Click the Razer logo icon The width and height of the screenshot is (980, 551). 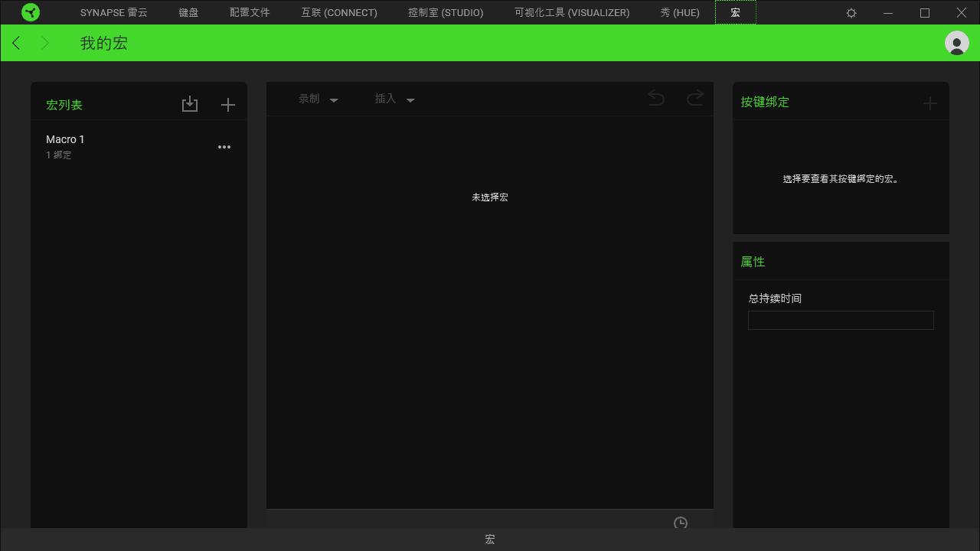[x=31, y=12]
